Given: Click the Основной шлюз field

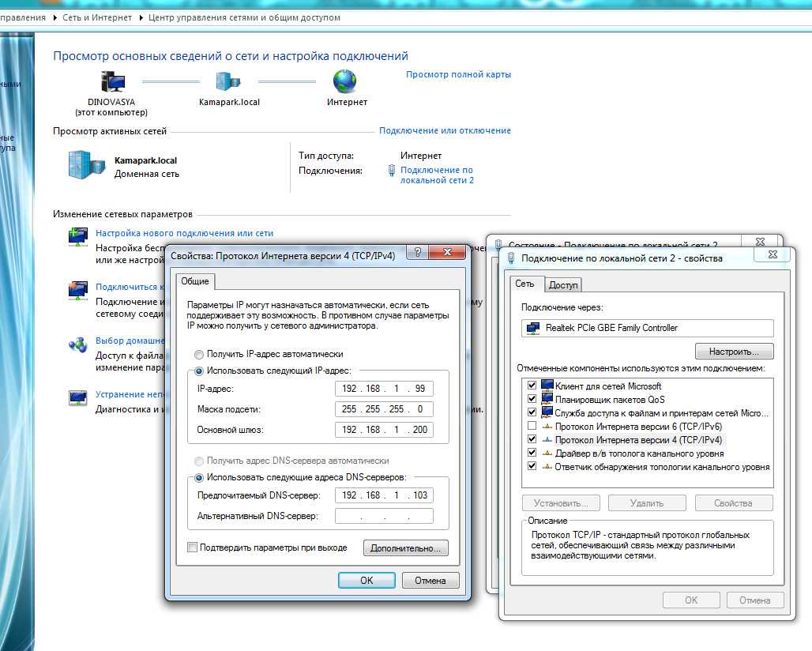Looking at the screenshot, I should click(384, 429).
